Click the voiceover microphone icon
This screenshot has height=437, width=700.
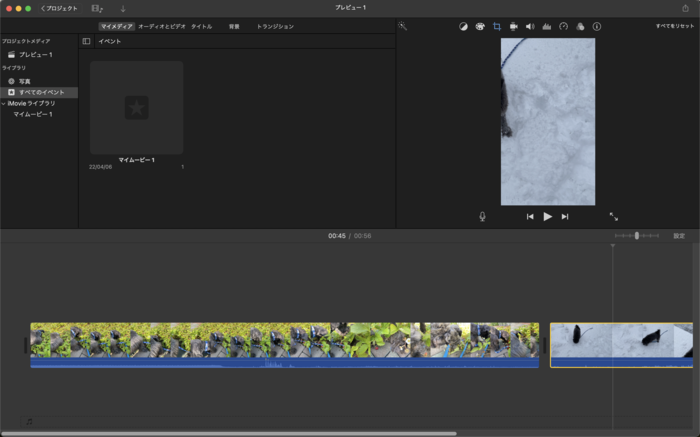click(482, 216)
